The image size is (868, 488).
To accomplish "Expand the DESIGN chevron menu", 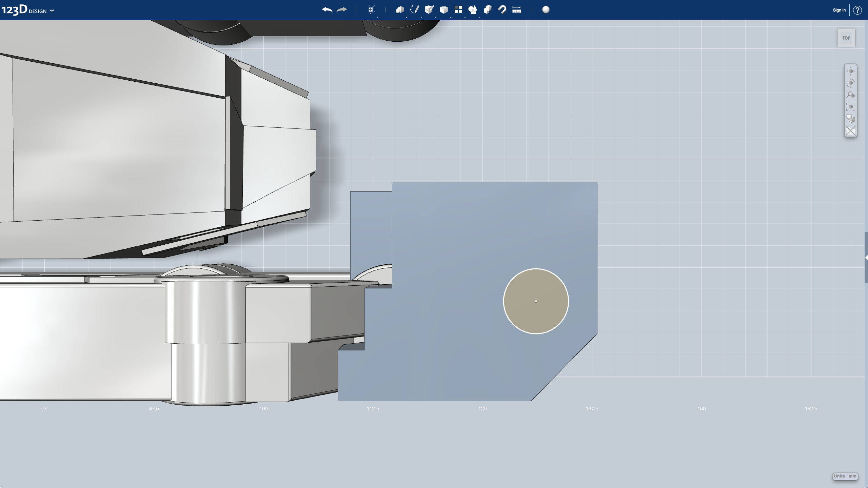I will point(52,11).
